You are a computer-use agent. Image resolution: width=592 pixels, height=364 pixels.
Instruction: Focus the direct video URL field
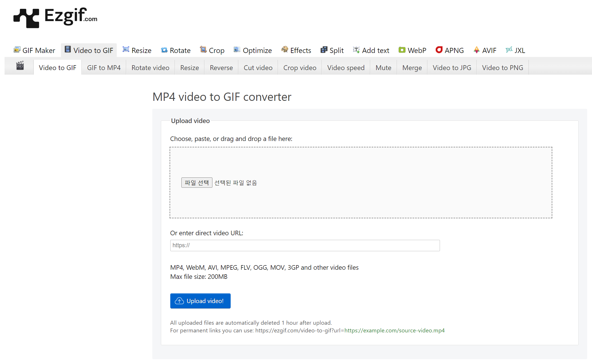pos(305,245)
